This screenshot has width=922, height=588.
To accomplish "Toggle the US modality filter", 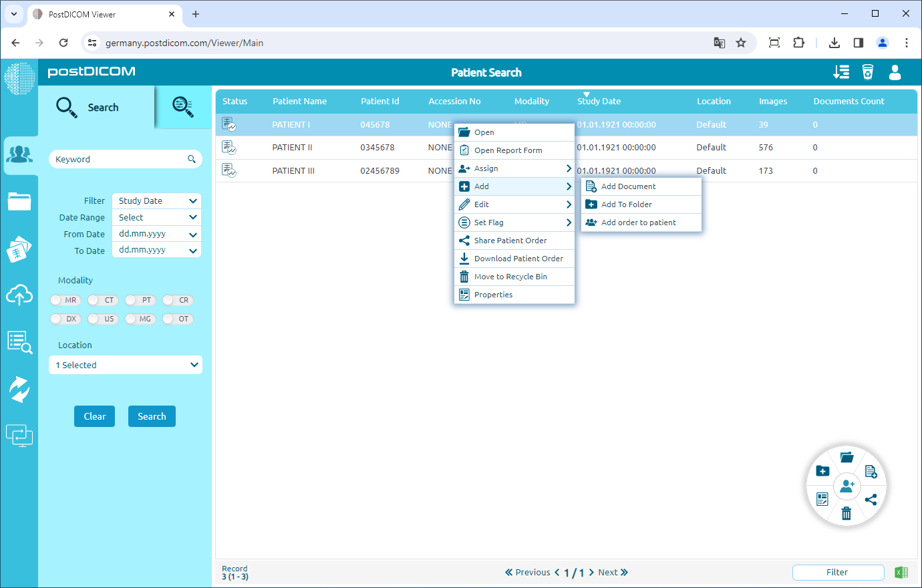I will tap(103, 319).
